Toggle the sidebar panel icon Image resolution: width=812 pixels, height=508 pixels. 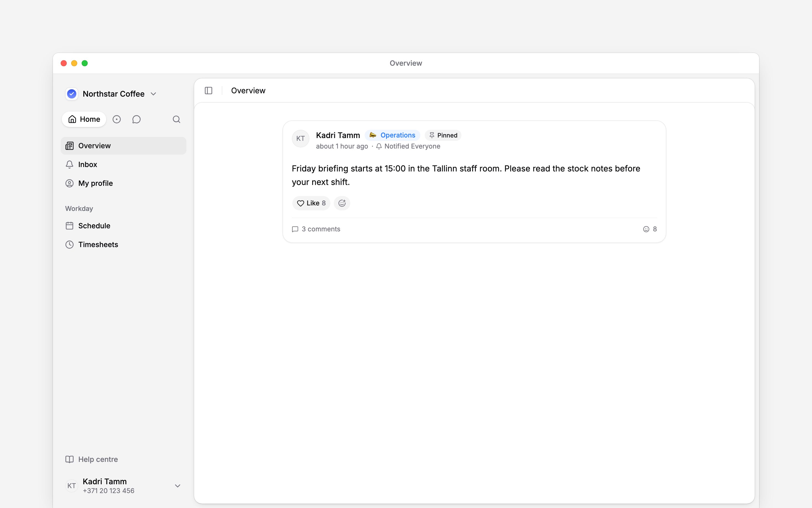pyautogui.click(x=208, y=90)
